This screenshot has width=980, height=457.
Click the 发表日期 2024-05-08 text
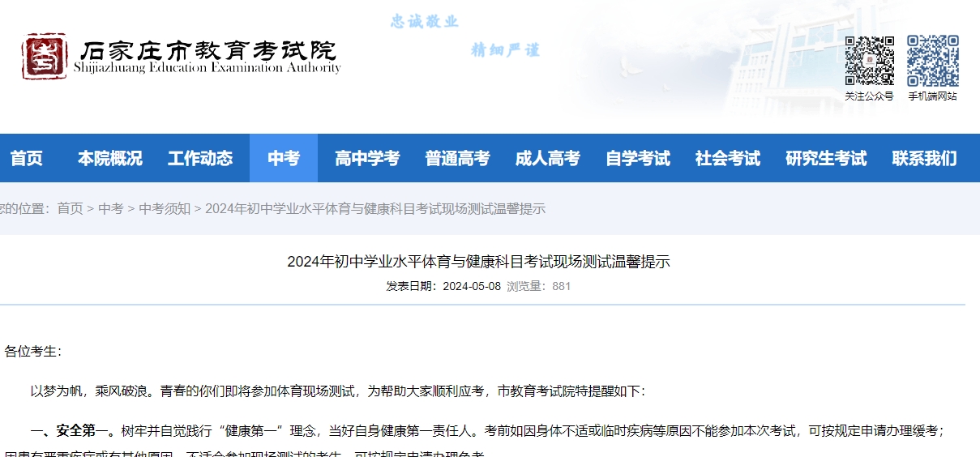(x=443, y=286)
